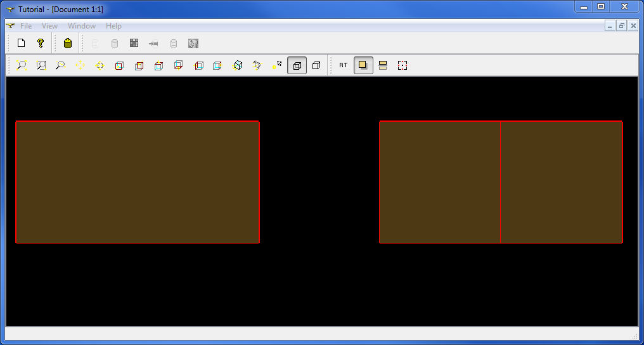Open the Help menu
Image resolution: width=644 pixels, height=345 pixels.
click(x=113, y=26)
